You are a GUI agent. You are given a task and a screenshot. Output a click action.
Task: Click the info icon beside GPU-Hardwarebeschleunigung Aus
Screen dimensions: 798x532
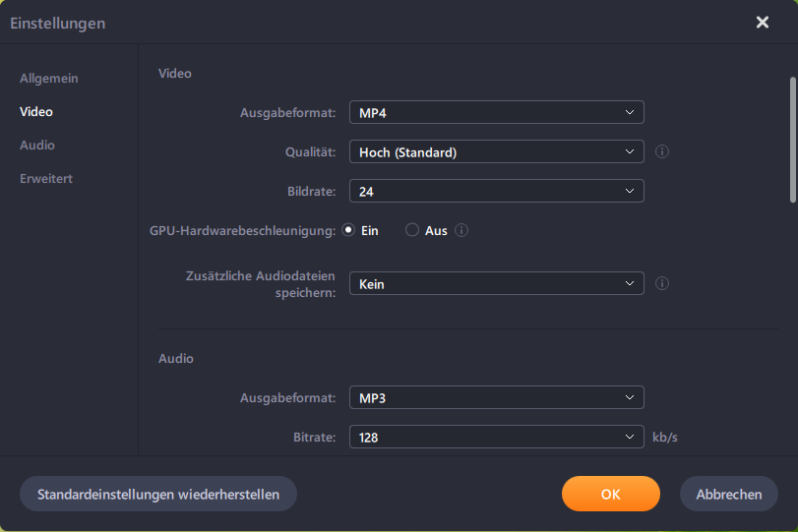[x=460, y=231]
